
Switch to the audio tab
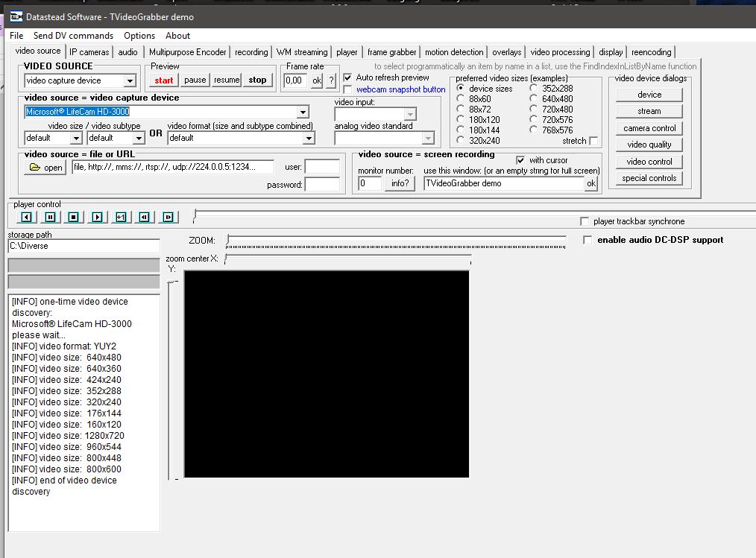127,52
